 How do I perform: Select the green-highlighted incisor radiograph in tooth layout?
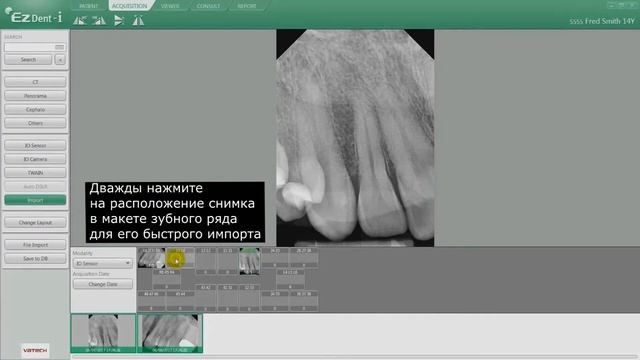pos(249,261)
